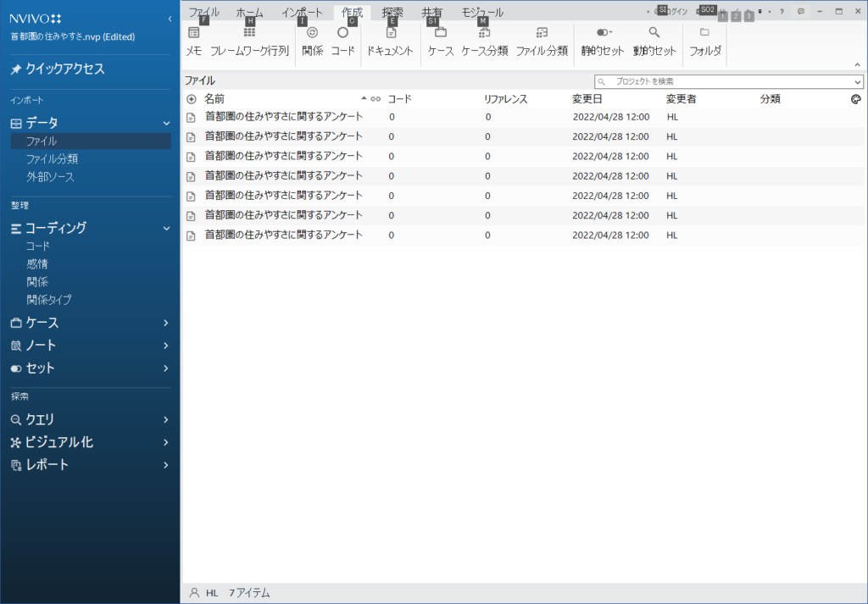Click the プロジェクトを検索 search field
Screen dimensions: 868x604
[x=729, y=81]
